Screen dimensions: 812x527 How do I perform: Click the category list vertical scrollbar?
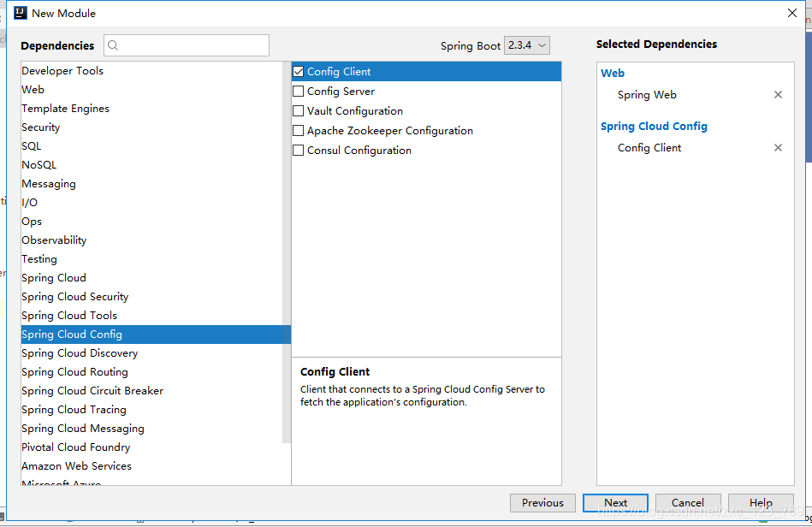pos(287,252)
